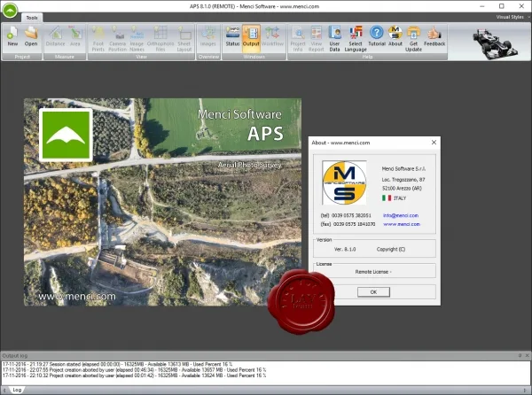
Task: Open the Tutorial help icon
Action: pyautogui.click(x=377, y=36)
